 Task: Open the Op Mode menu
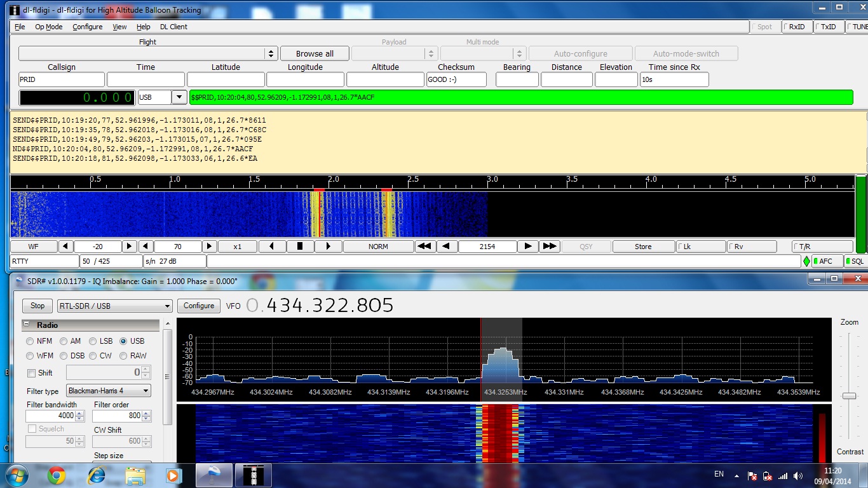[48, 27]
